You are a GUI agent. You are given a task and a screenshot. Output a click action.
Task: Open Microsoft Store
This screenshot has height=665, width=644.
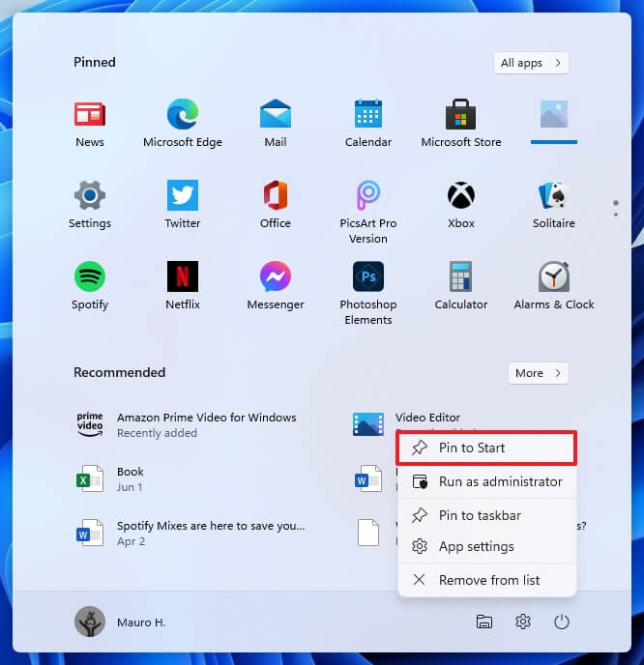pos(460,124)
